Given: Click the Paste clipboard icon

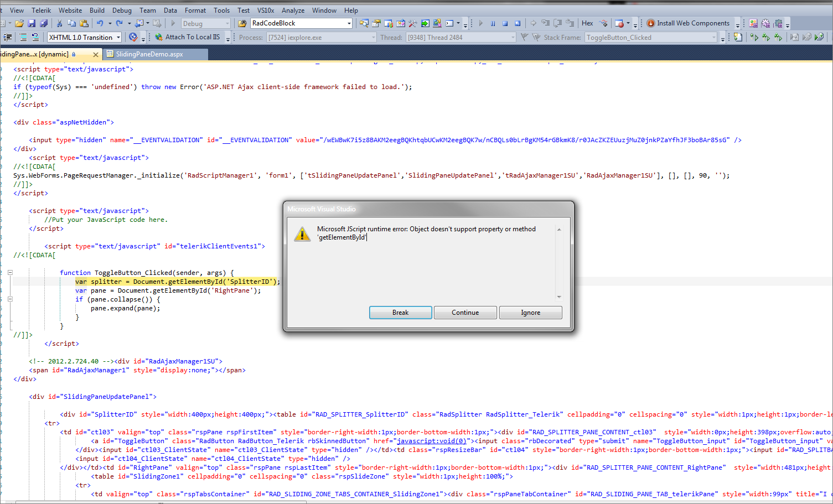Looking at the screenshot, I should 84,23.
